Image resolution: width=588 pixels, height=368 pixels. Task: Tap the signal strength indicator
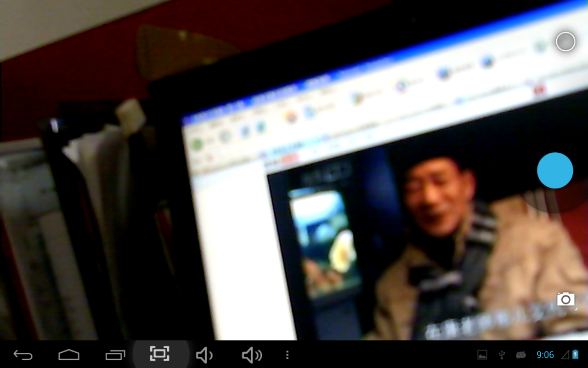point(565,355)
